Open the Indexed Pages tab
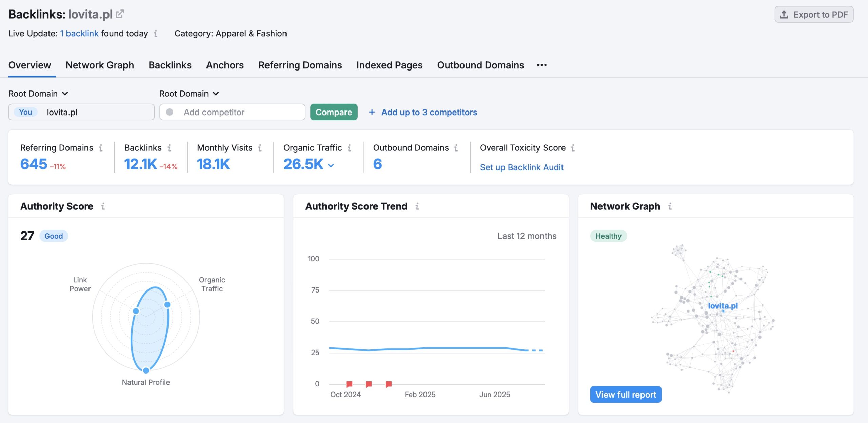Image resolution: width=868 pixels, height=423 pixels. (x=389, y=65)
